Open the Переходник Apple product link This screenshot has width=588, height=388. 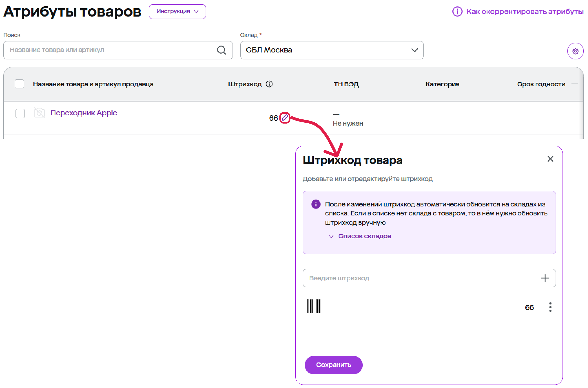click(84, 113)
